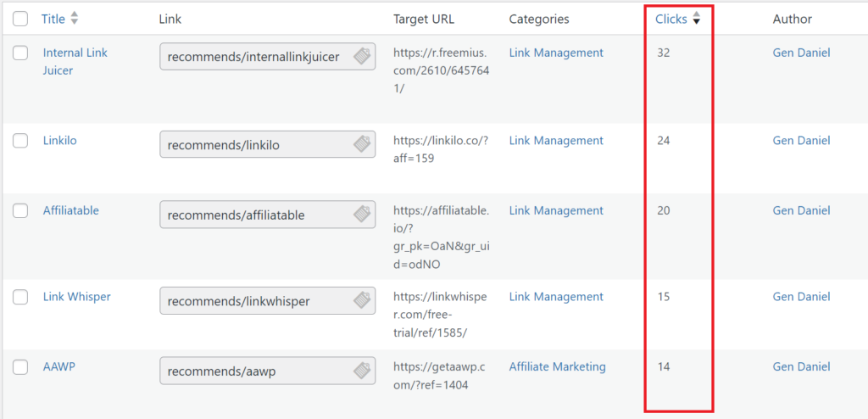Click the Clicks column header
Viewport: 868px width, 419px height.
(x=671, y=19)
